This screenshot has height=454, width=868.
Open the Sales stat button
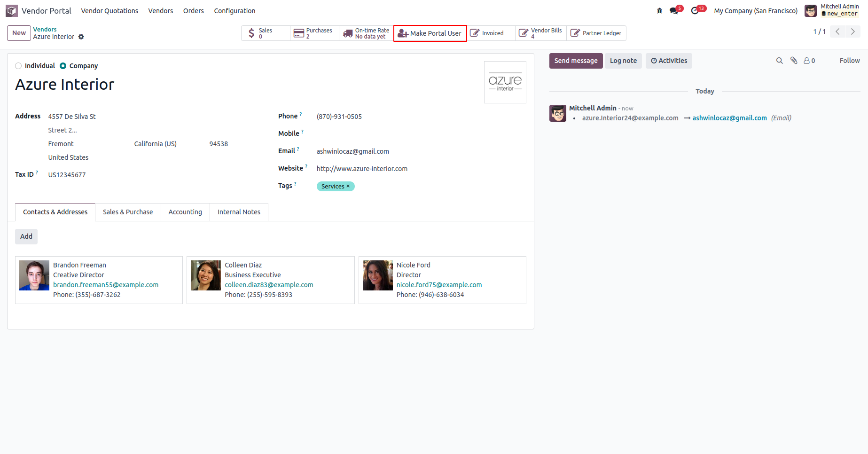[x=266, y=33]
